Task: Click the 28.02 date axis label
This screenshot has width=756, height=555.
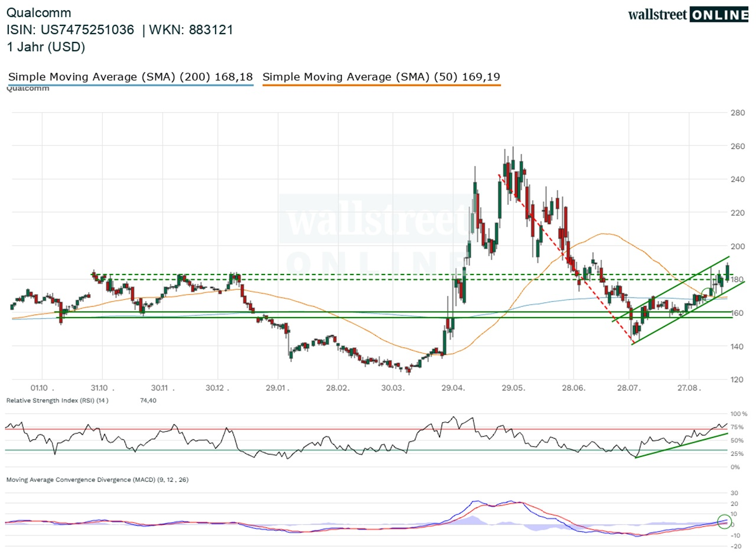Action: pos(337,387)
